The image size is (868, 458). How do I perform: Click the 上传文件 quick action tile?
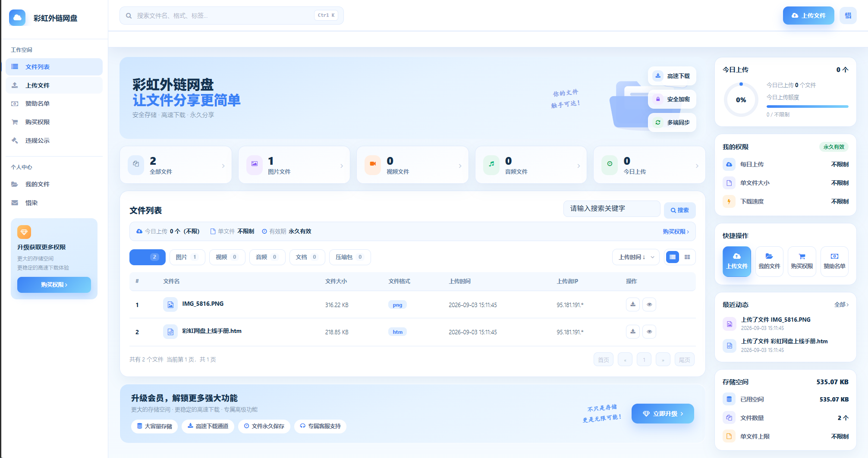(737, 261)
